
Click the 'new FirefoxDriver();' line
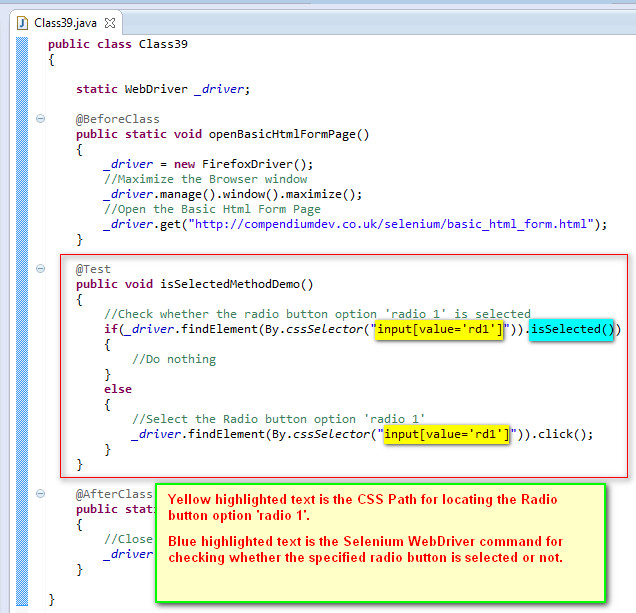coord(208,164)
